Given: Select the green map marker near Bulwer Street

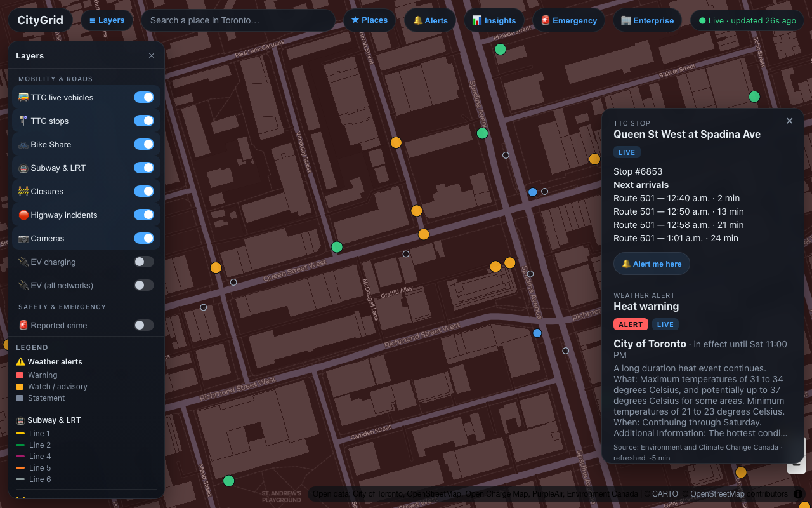Looking at the screenshot, I should tap(754, 97).
